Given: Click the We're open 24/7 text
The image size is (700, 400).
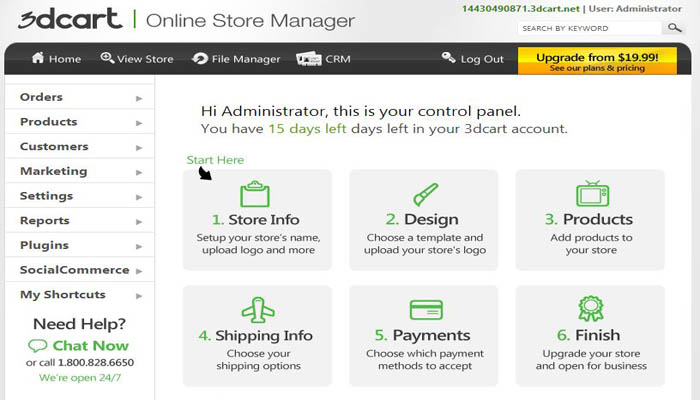Looking at the screenshot, I should (80, 378).
